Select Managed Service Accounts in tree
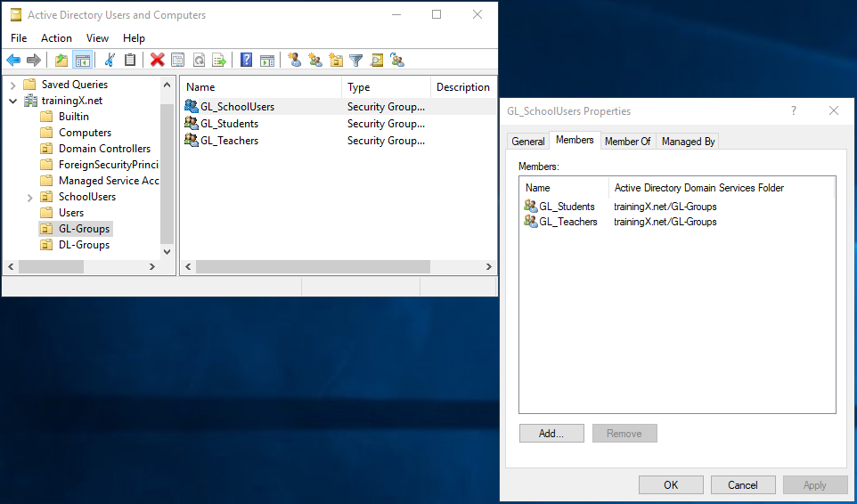Viewport: 857px width, 504px height. pos(100,180)
